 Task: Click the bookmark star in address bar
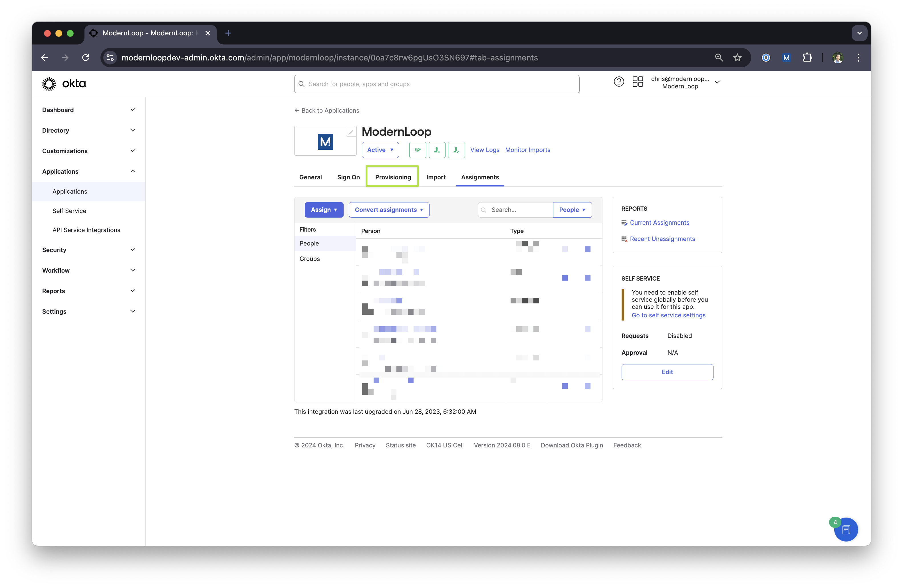pos(737,58)
